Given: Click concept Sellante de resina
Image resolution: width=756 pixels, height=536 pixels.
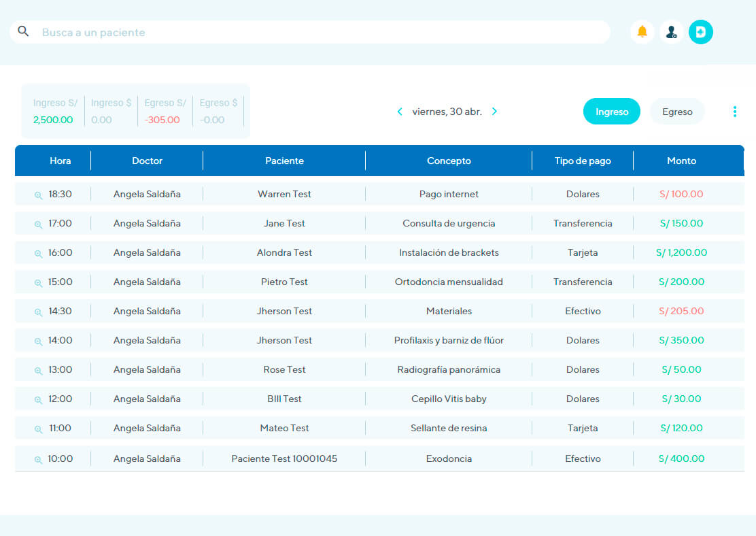Looking at the screenshot, I should (449, 428).
